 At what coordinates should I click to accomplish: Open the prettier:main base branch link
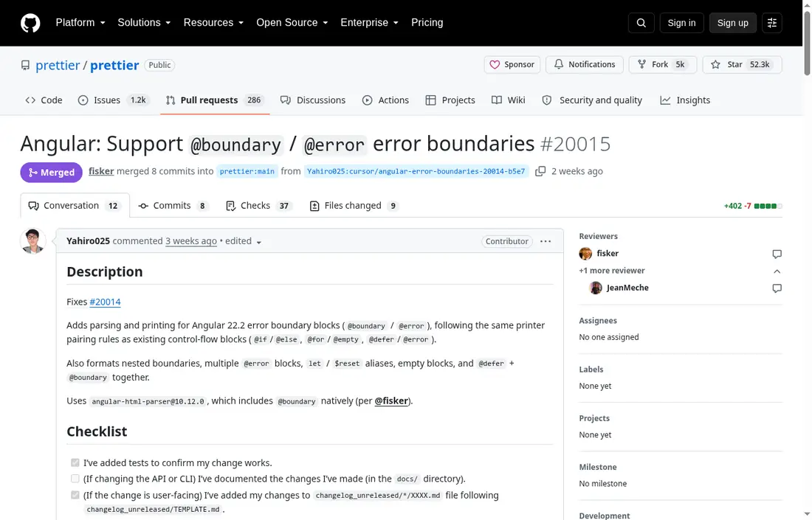click(247, 171)
